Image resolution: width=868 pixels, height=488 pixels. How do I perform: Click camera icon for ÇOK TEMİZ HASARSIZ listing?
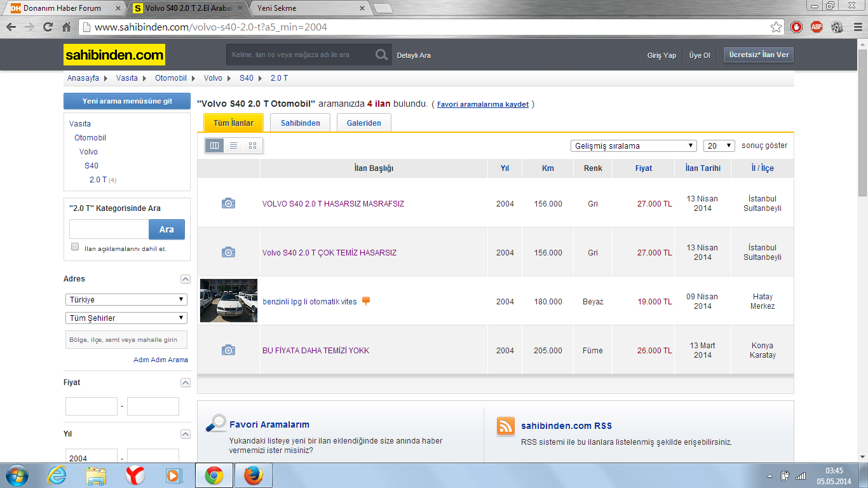click(228, 252)
